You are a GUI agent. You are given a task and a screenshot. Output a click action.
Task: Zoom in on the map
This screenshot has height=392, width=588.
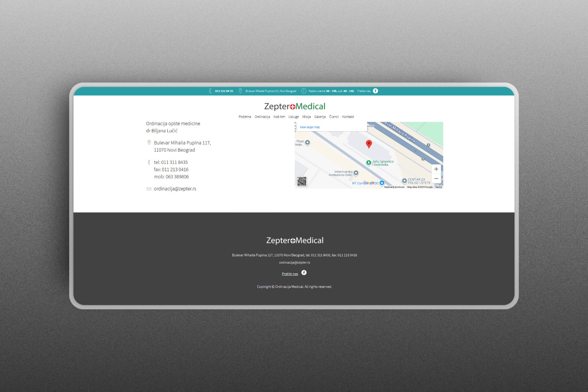point(436,169)
